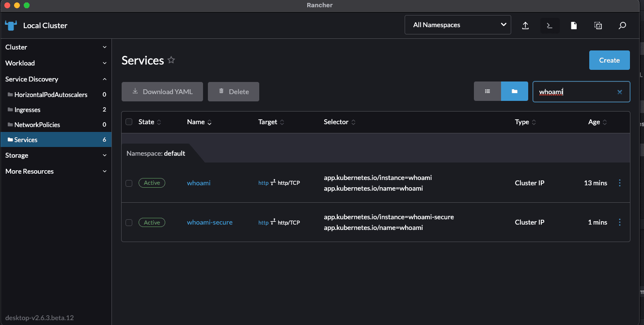The height and width of the screenshot is (325, 644).
Task: Open resource search magnifier icon
Action: 622,26
